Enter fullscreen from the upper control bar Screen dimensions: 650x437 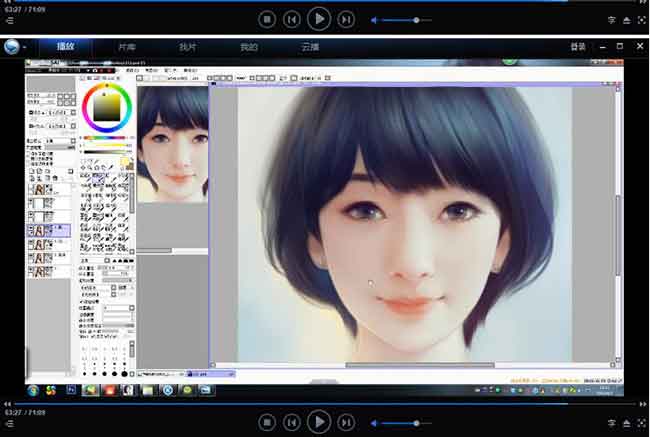click(642, 20)
